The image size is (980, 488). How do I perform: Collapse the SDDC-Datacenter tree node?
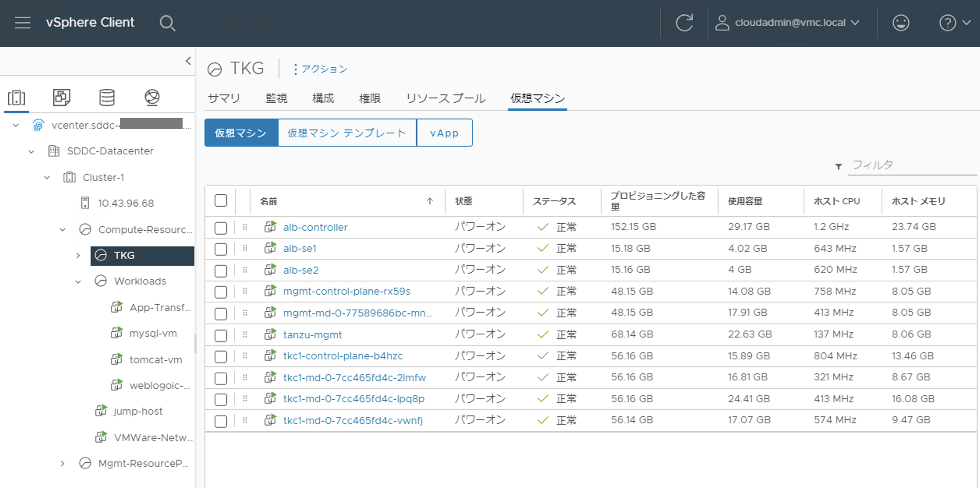pos(31,151)
